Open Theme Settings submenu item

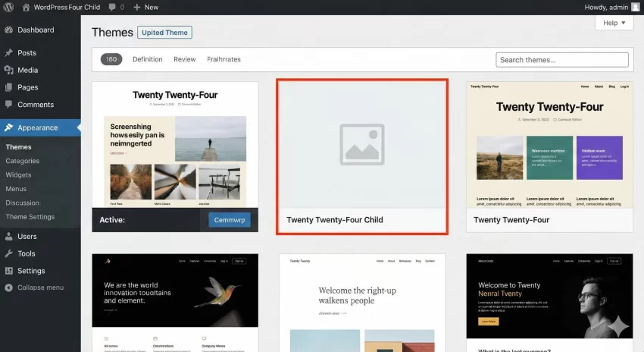(30, 217)
